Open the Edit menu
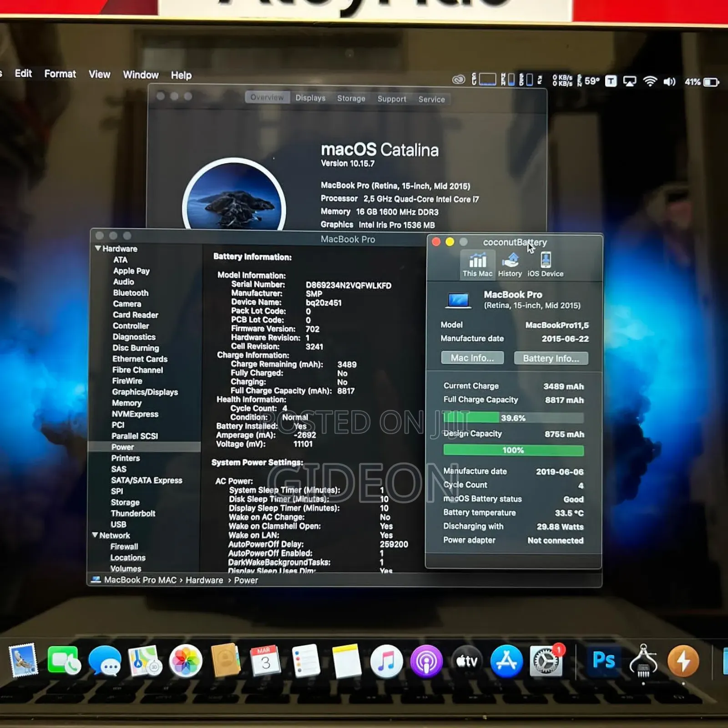728x728 pixels. (x=23, y=73)
